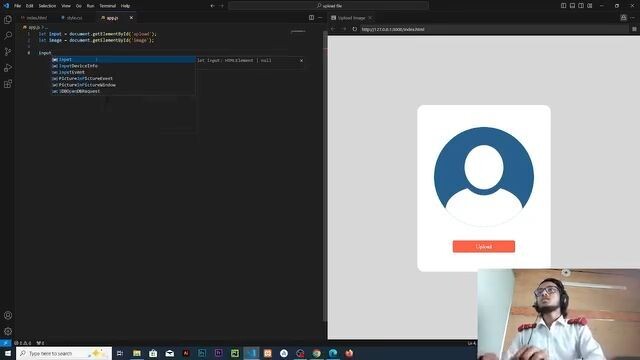Open Run and Debug view
Screen dimensions: 640x360
tap(8, 68)
